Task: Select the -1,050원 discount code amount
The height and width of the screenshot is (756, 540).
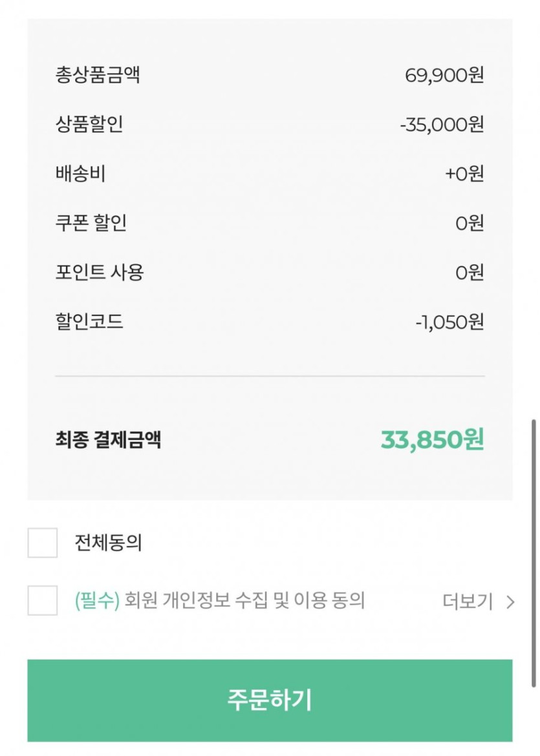Action: click(449, 322)
